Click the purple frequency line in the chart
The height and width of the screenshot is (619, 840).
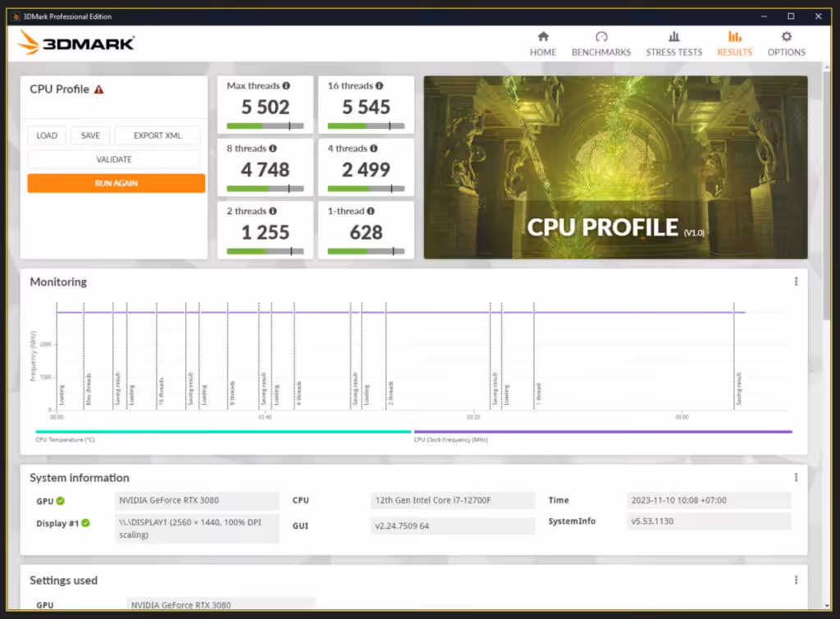pyautogui.click(x=400, y=312)
